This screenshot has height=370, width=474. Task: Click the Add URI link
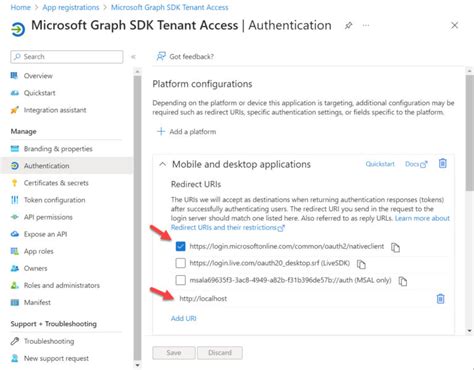coord(184,318)
